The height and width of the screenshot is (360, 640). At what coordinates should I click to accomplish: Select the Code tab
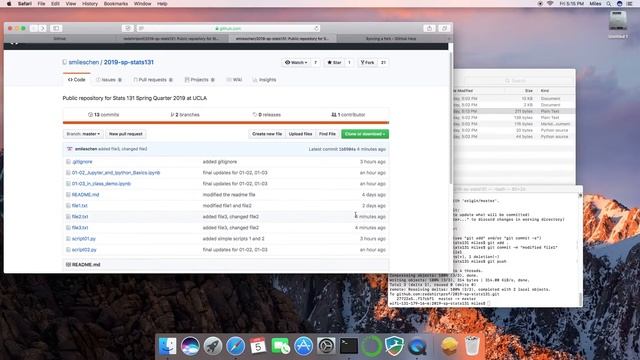point(77,80)
